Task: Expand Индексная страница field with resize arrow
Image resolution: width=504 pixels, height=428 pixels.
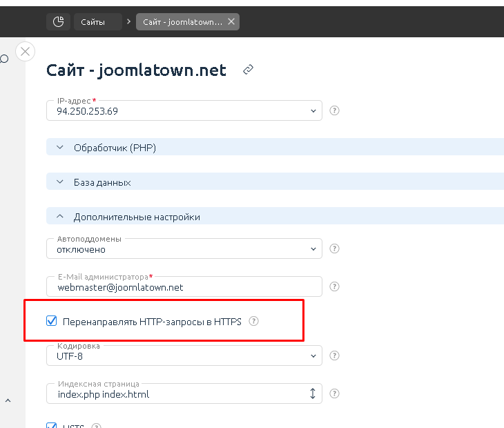Action: (x=313, y=393)
